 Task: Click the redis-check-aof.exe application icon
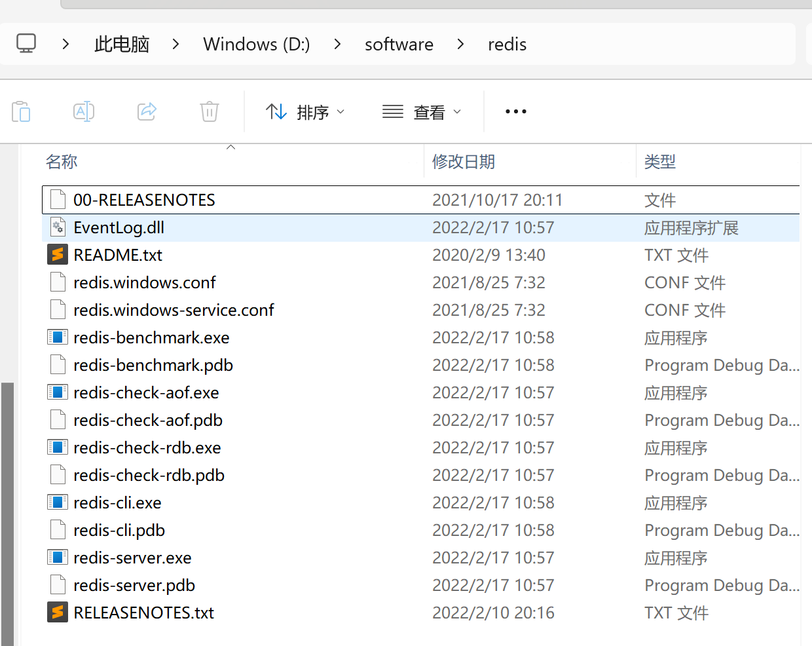[x=58, y=392]
